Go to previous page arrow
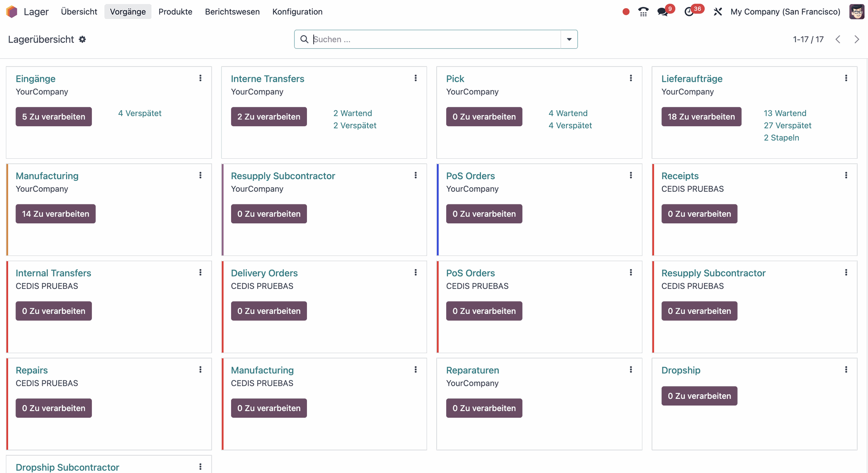 (x=838, y=39)
